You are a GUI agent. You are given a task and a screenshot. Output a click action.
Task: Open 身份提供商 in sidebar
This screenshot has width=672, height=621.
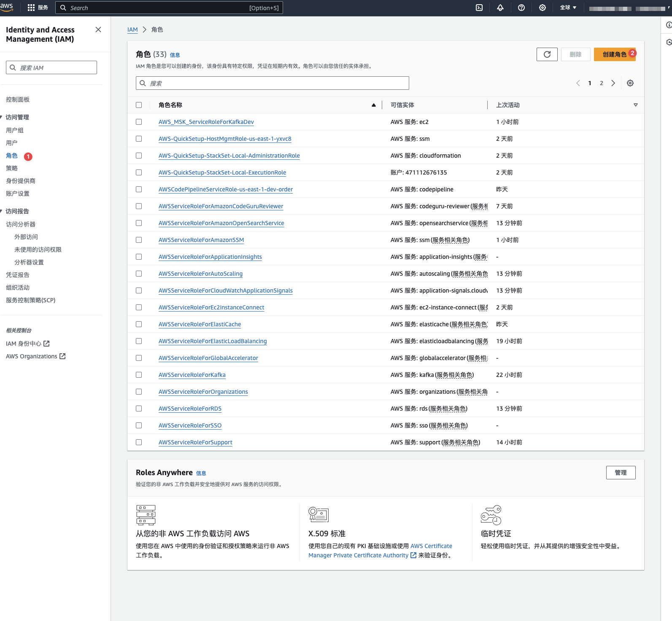tap(21, 181)
